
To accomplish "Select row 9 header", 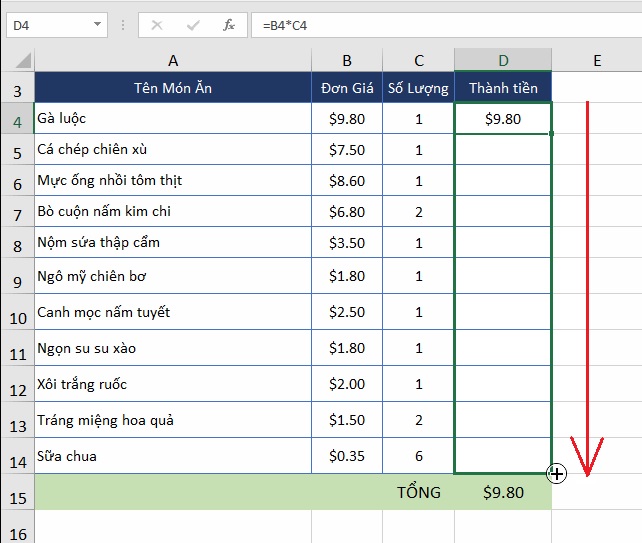I will (18, 276).
